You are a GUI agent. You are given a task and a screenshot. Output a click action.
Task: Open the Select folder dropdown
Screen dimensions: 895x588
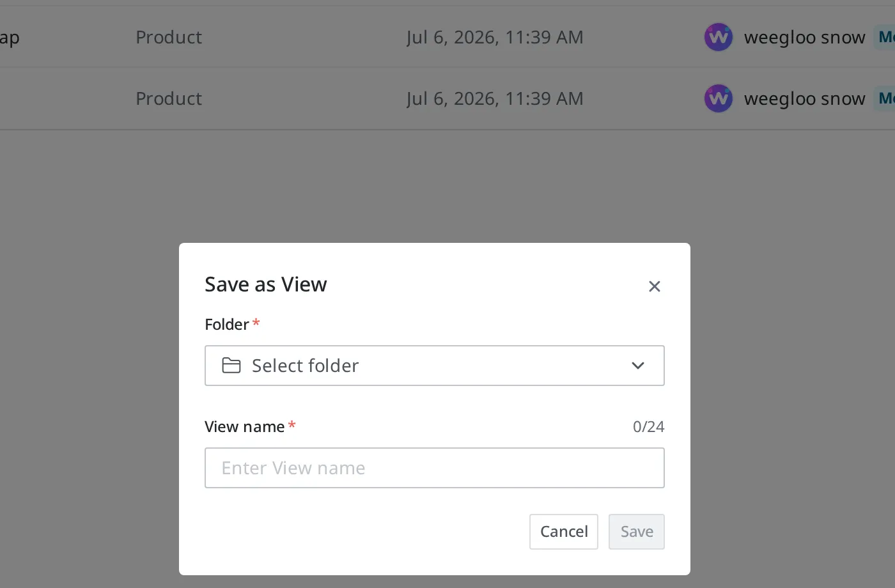pyautogui.click(x=435, y=366)
